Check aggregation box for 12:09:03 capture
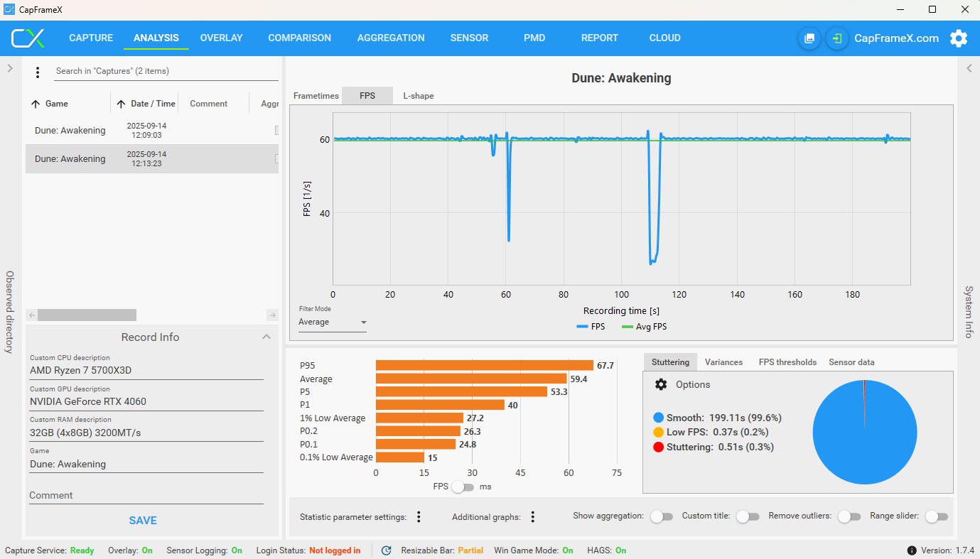Image resolution: width=980 pixels, height=559 pixels. tap(276, 130)
